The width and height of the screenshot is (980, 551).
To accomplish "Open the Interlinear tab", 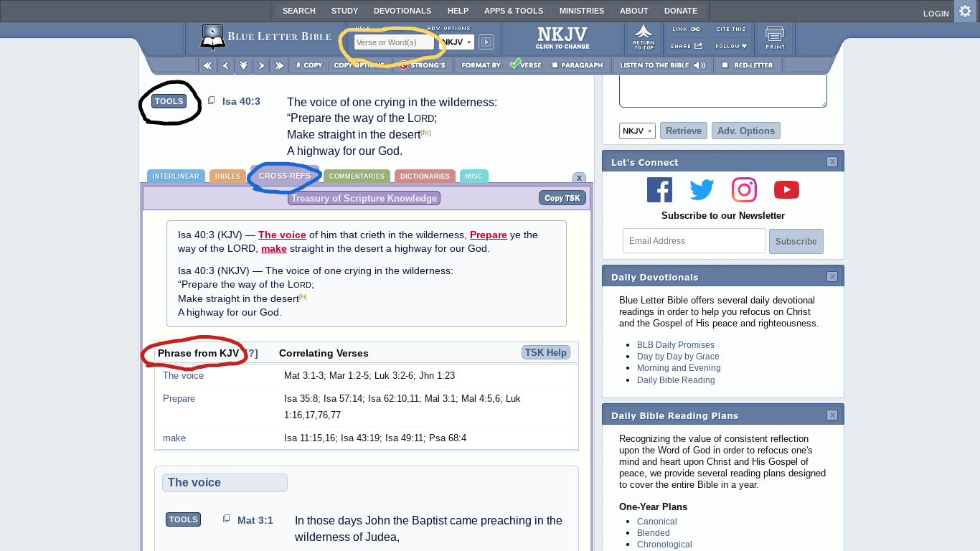I will point(176,176).
